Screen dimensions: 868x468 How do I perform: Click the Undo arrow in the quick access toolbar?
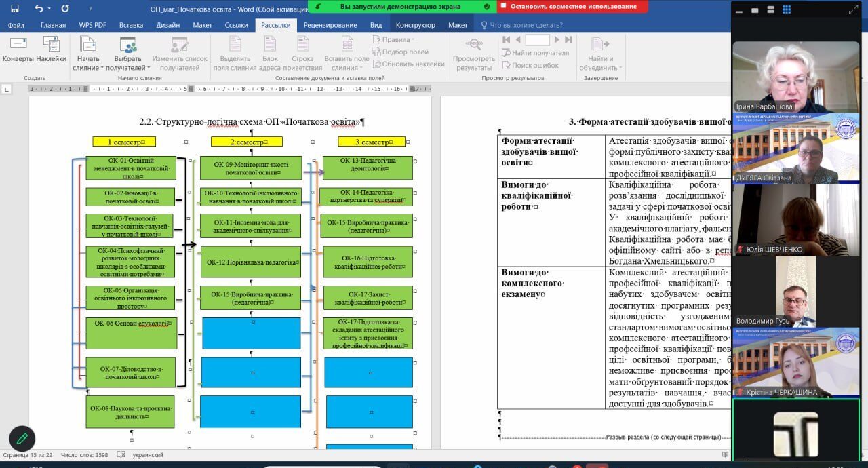39,9
